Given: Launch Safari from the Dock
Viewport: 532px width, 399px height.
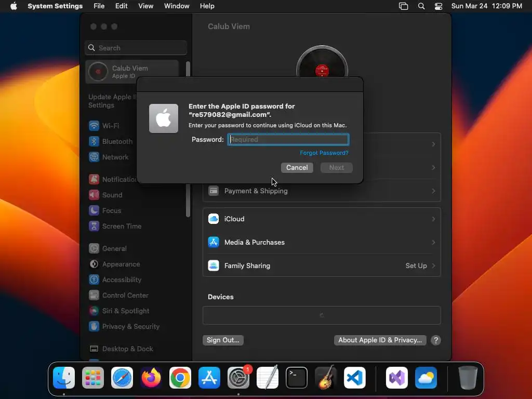Looking at the screenshot, I should pos(122,378).
